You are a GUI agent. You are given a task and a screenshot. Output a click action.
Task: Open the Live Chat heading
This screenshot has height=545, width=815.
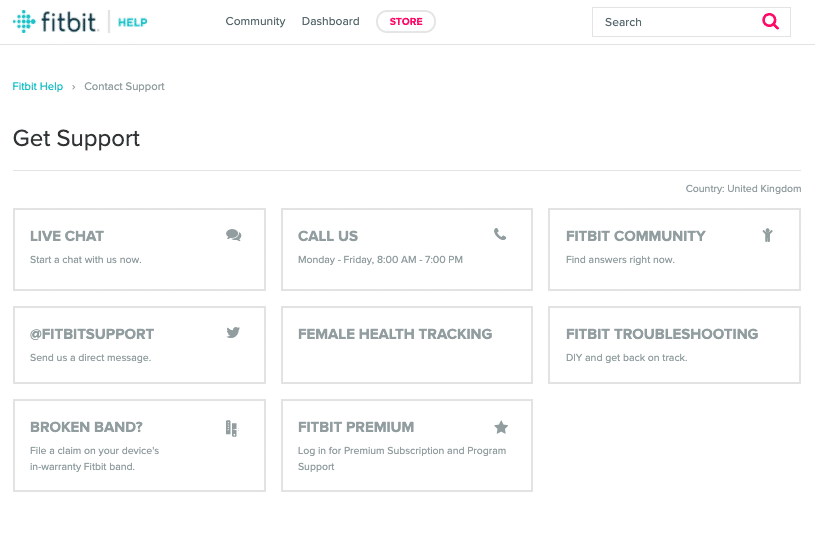(x=67, y=237)
